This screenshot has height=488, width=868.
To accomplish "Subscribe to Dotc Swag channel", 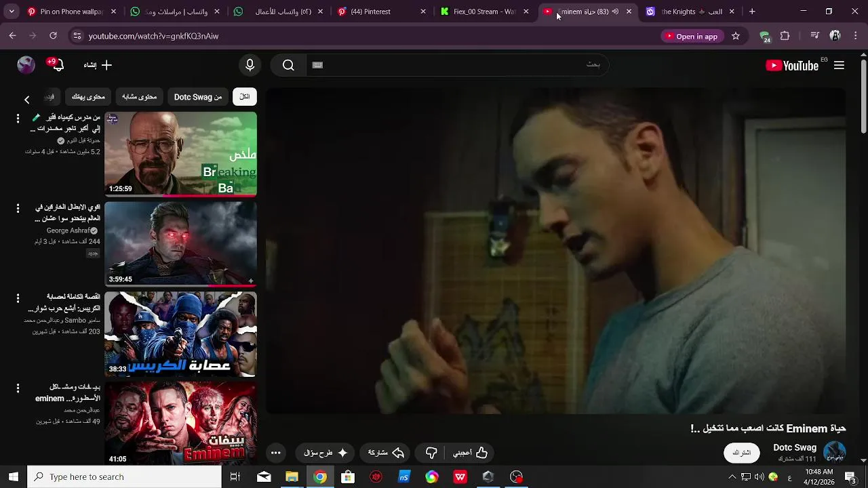I will (x=742, y=453).
